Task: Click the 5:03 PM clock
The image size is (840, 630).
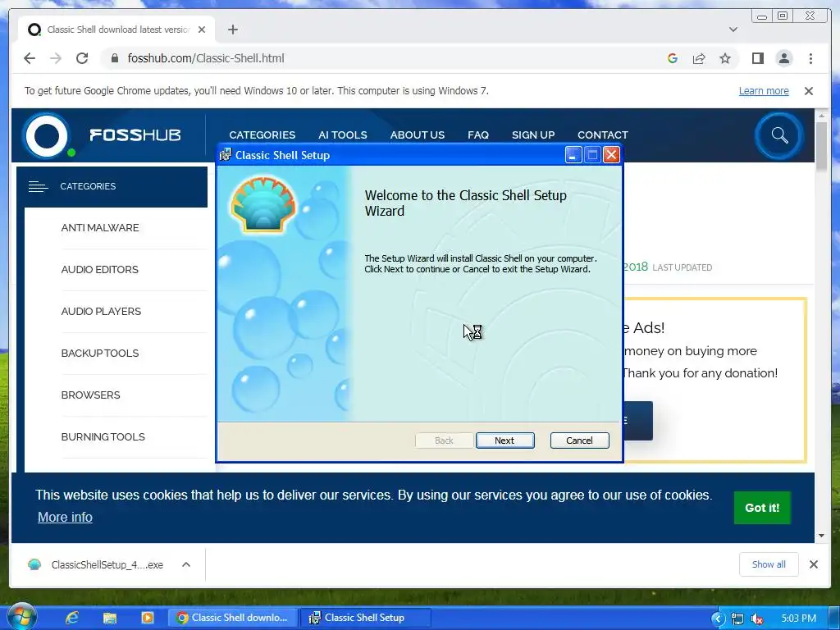Action: 798,619
